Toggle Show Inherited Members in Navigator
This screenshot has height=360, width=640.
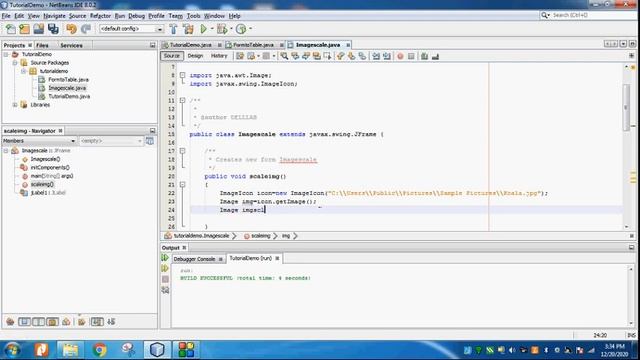point(10,322)
